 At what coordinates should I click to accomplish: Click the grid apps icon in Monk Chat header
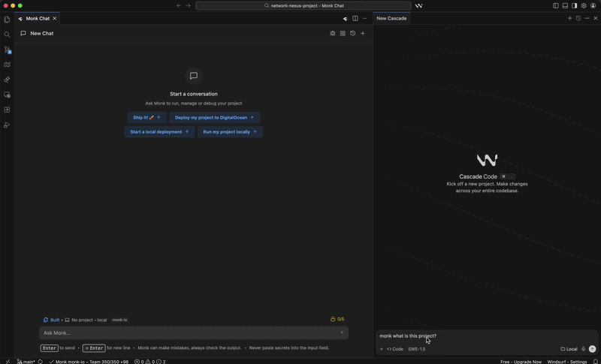[343, 33]
